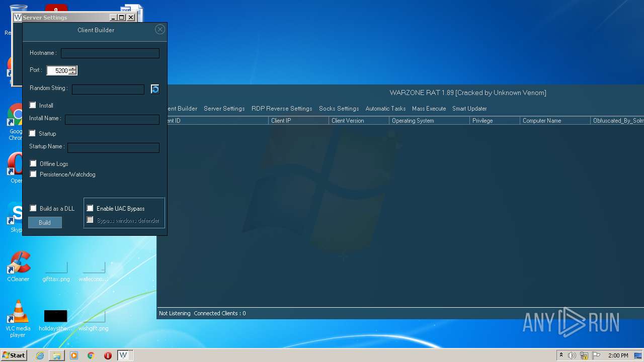Launch Internet Explorer from taskbar
This screenshot has width=644, height=362.
(40, 355)
